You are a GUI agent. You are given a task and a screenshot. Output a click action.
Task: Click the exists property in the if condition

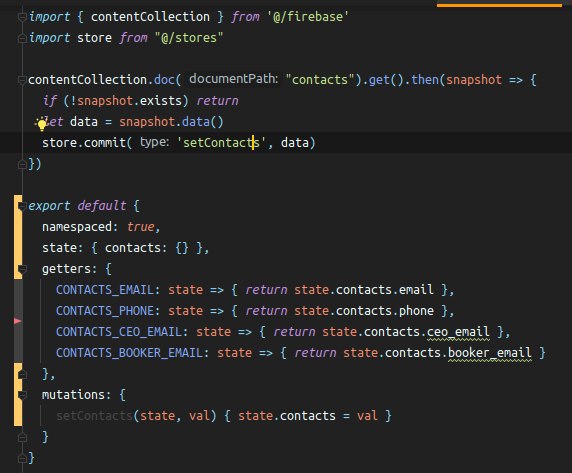pos(161,101)
